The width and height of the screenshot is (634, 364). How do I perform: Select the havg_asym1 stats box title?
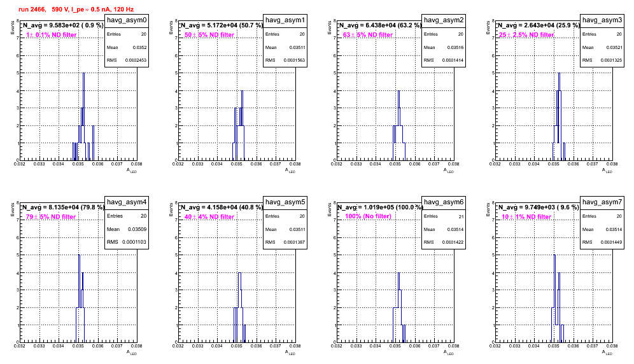(x=285, y=20)
